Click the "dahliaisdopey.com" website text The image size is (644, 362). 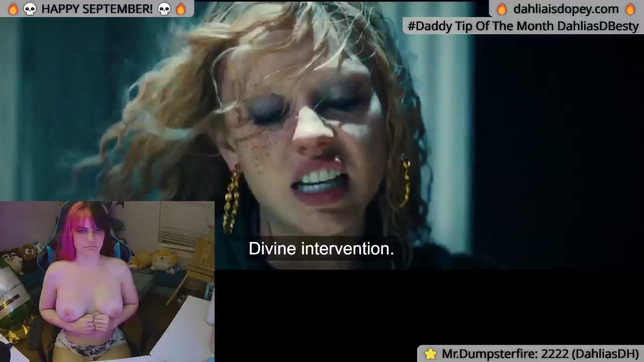pyautogui.click(x=566, y=9)
